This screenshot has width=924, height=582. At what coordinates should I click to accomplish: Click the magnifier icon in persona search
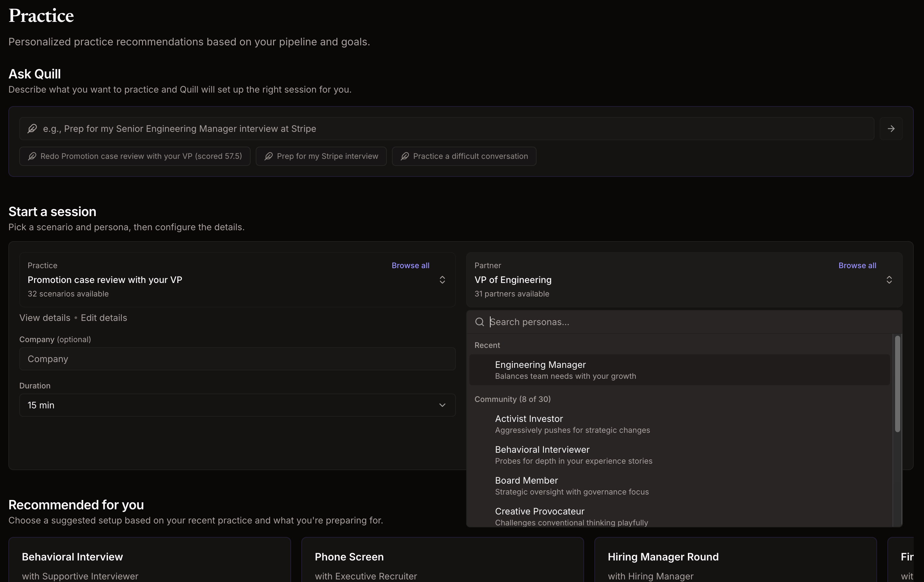(x=479, y=322)
